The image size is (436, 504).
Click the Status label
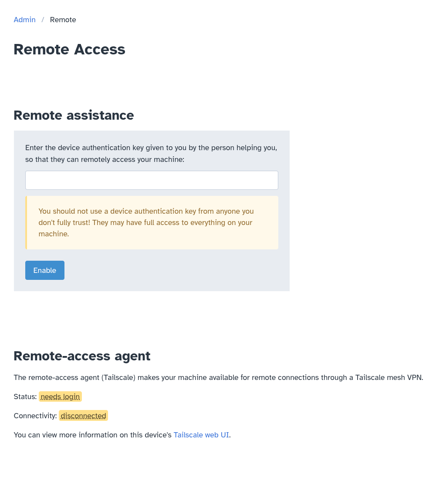point(25,396)
